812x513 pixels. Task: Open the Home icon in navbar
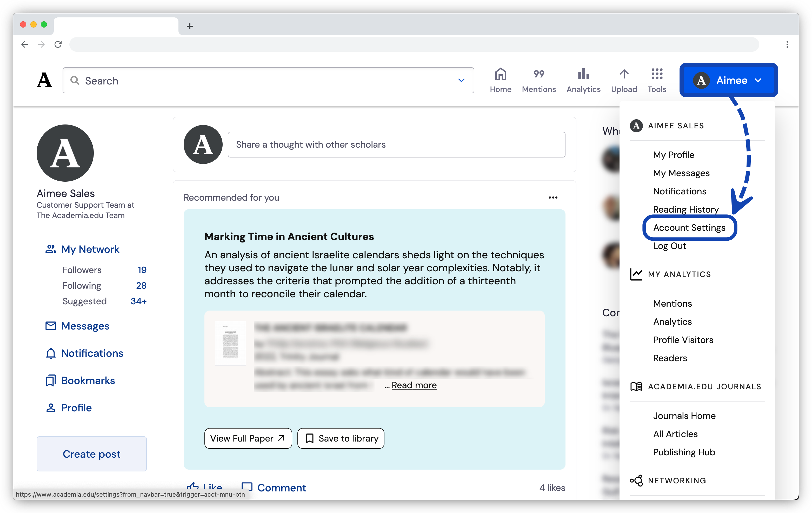point(500,74)
